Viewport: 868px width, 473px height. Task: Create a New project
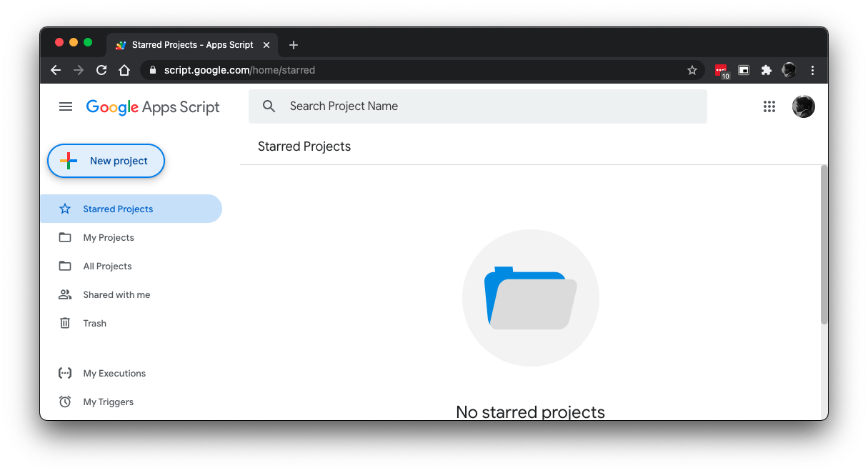106,161
